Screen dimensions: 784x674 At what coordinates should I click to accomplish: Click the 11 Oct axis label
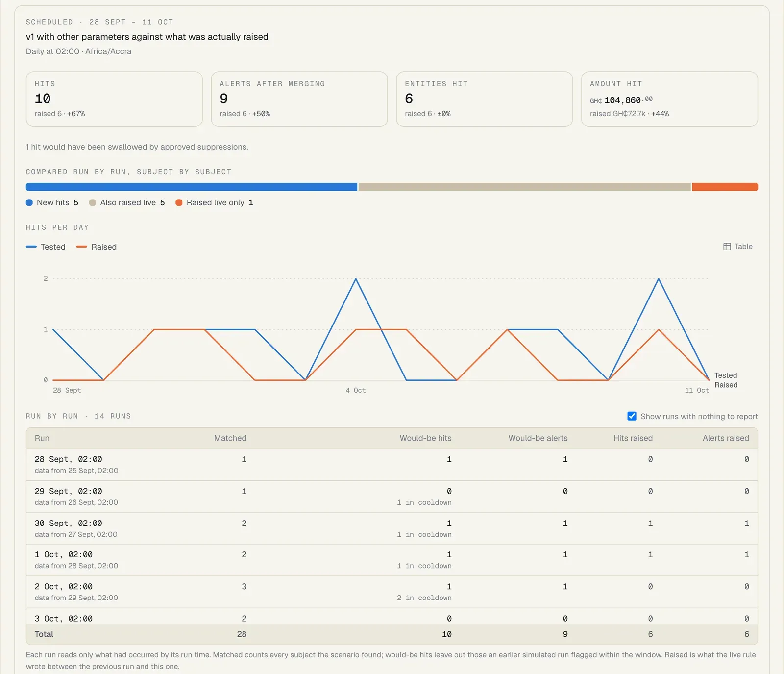697,390
